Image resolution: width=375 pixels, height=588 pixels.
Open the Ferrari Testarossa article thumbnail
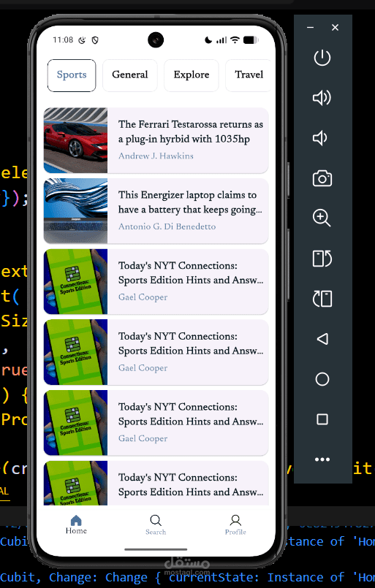[x=75, y=140]
